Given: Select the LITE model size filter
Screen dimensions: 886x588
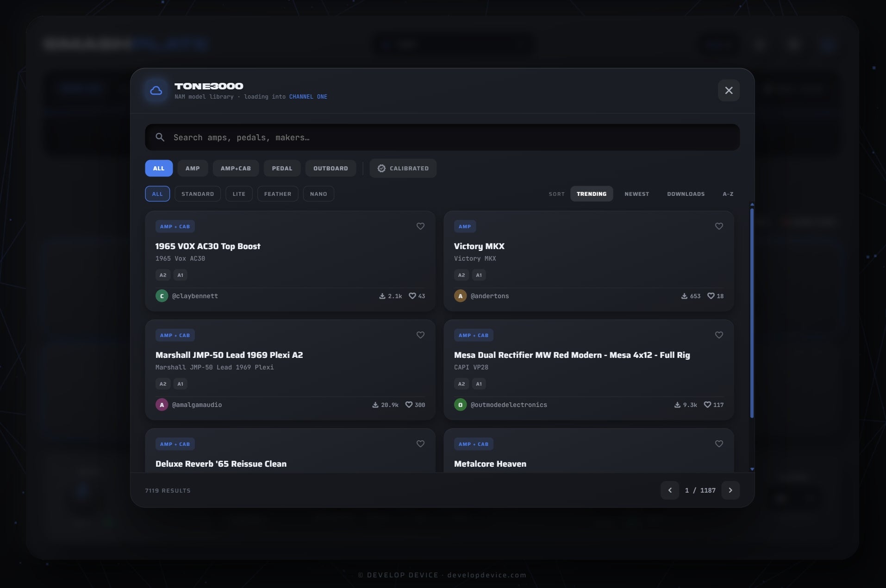Looking at the screenshot, I should click(239, 194).
